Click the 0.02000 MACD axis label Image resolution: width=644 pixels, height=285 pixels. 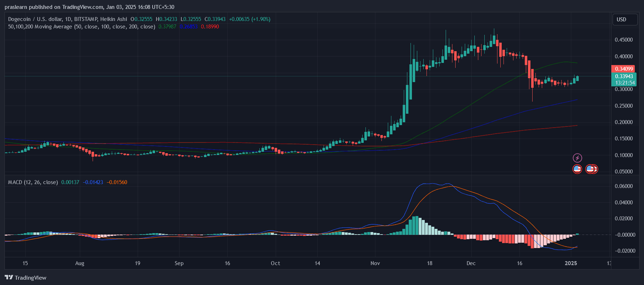pos(623,219)
